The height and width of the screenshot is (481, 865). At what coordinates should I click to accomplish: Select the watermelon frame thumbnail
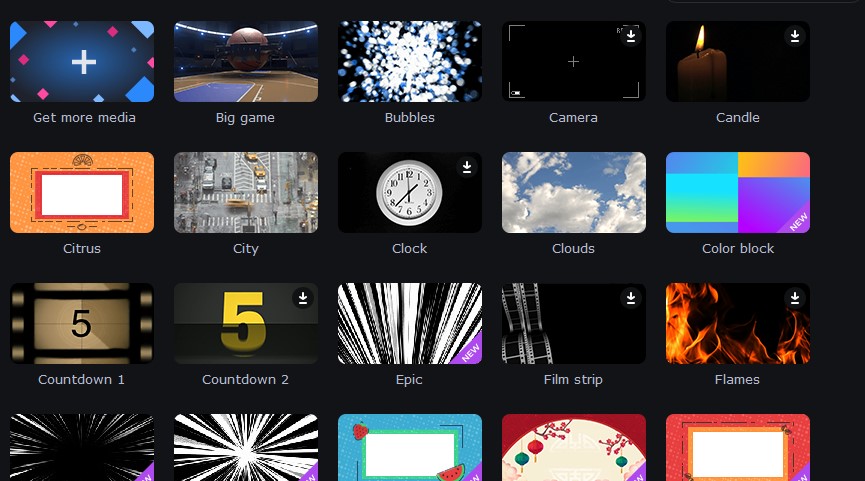pyautogui.click(x=409, y=447)
